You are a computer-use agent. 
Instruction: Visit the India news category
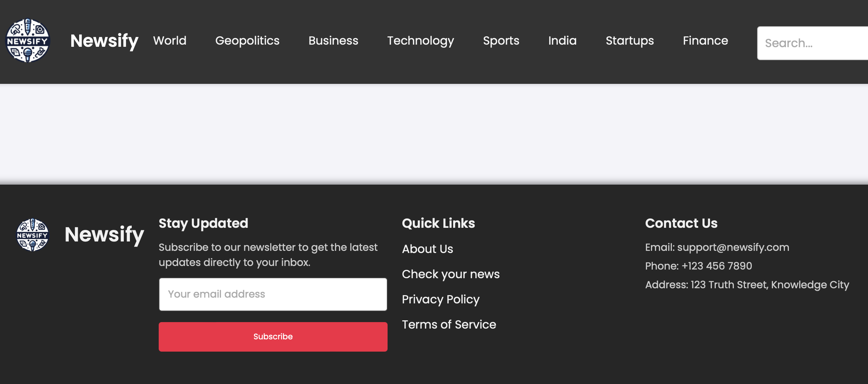562,41
